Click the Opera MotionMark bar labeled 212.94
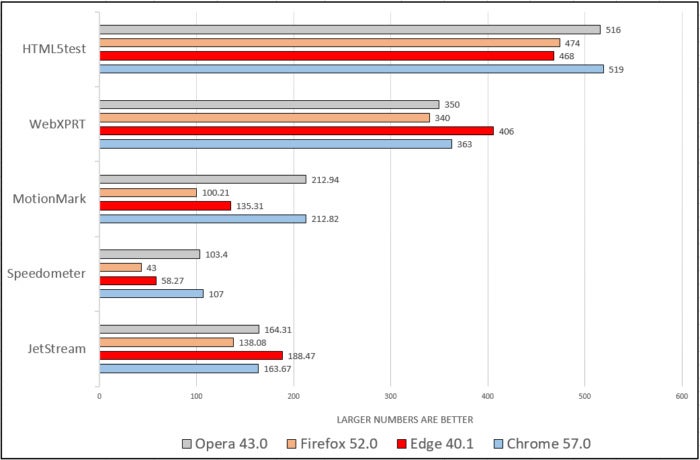The width and height of the screenshot is (700, 460). click(203, 180)
